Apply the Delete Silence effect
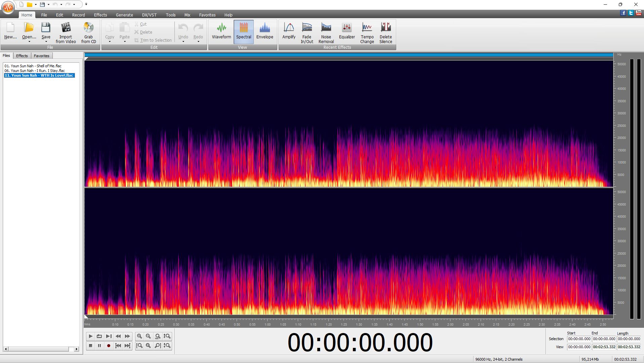This screenshot has height=363, width=644. click(x=386, y=33)
